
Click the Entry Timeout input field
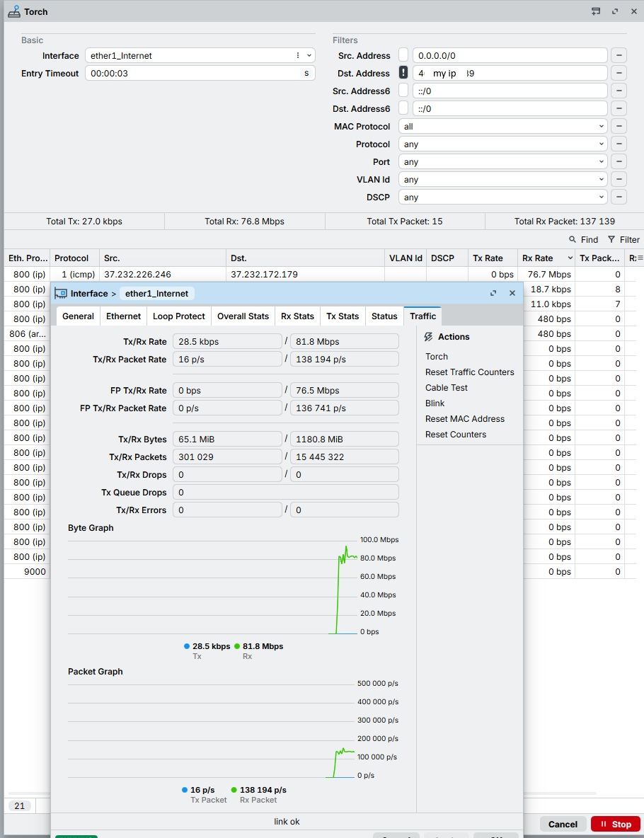click(200, 73)
